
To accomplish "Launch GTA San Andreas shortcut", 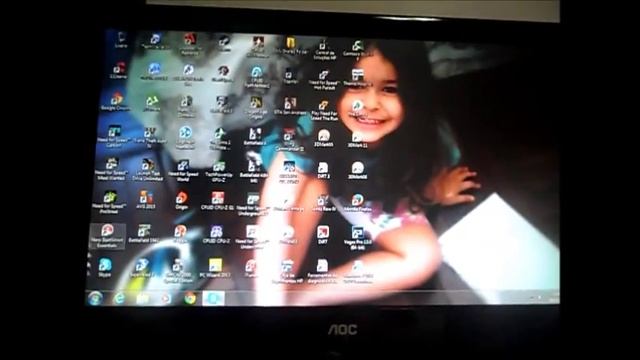I will tap(290, 106).
